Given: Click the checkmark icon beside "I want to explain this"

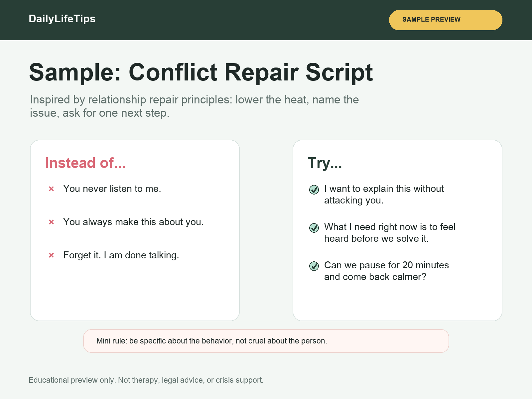Looking at the screenshot, I should (314, 190).
